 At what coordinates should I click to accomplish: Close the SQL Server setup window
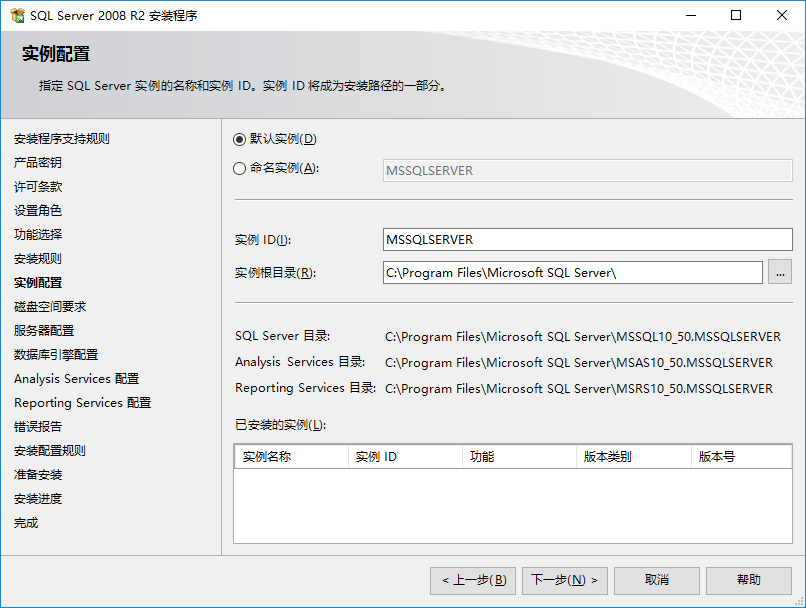point(782,15)
